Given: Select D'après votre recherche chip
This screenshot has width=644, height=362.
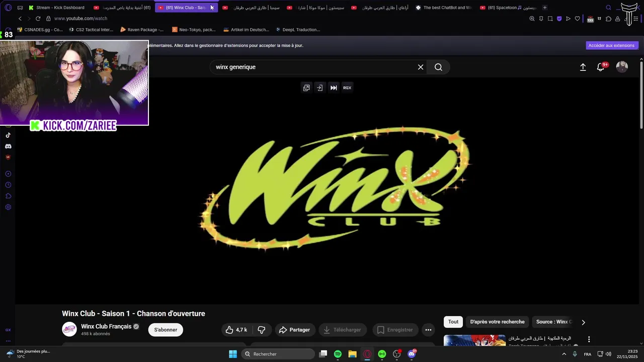Looking at the screenshot, I should pyautogui.click(x=497, y=322).
